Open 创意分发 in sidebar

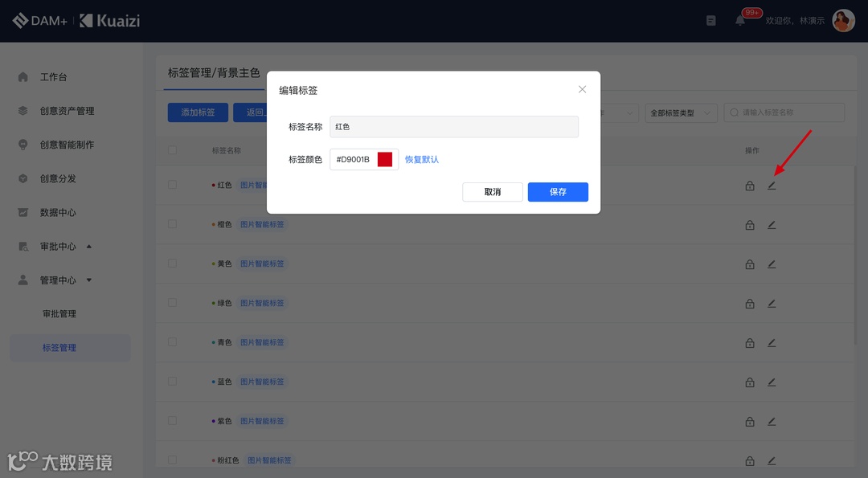tap(58, 178)
